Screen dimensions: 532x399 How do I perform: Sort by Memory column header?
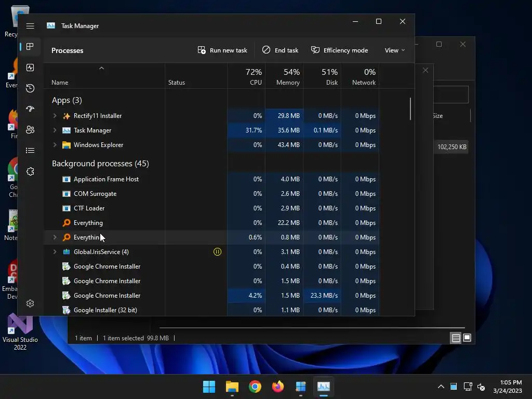pyautogui.click(x=284, y=77)
